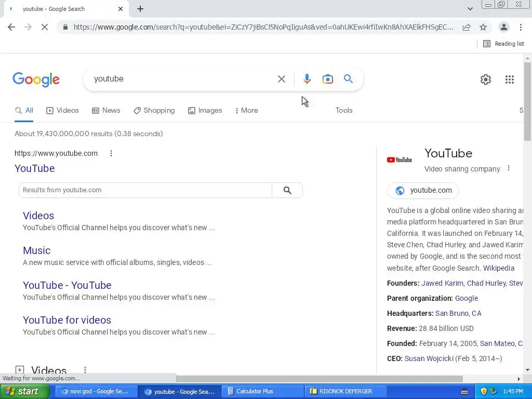Open the main YouTube result title link
Image resolution: width=532 pixels, height=399 pixels.
(35, 169)
